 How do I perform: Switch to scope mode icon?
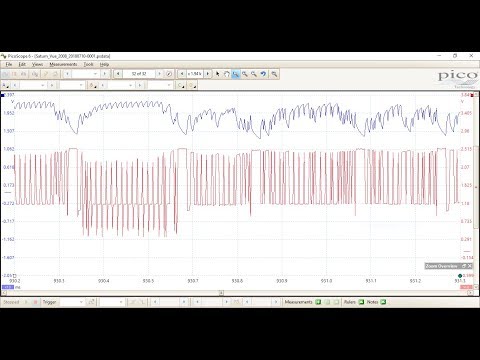click(x=5, y=74)
